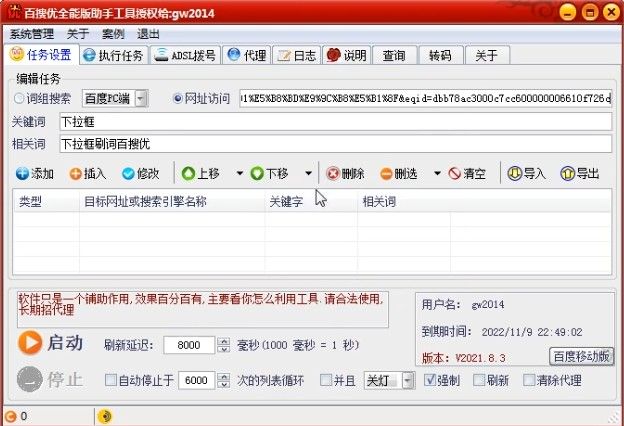Click the 类型 column header
The height and width of the screenshot is (426, 624).
pyautogui.click(x=46, y=202)
